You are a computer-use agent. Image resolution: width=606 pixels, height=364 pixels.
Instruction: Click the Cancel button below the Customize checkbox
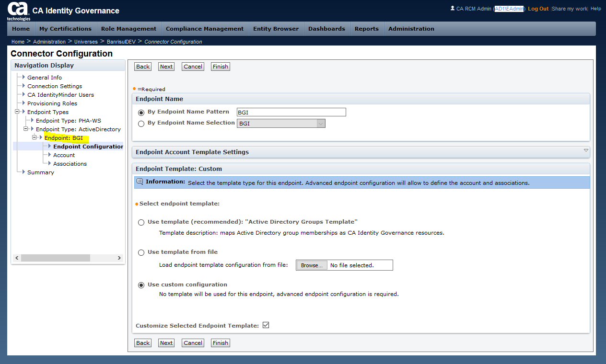[x=193, y=343]
